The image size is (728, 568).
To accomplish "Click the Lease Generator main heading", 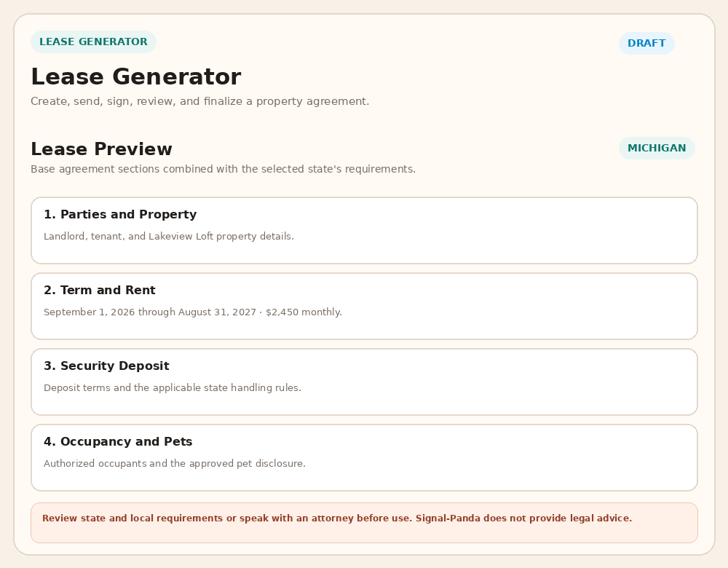I will [136, 76].
